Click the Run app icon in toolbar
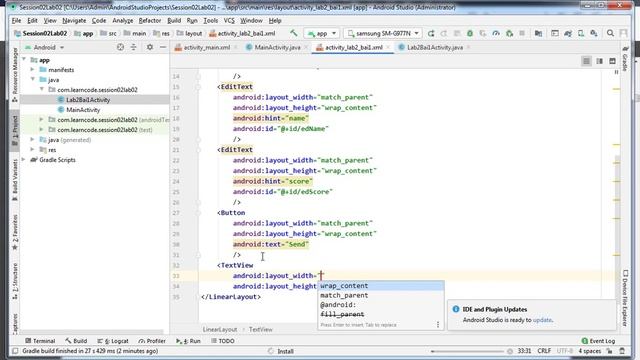This screenshot has height=360, width=640. point(431,33)
